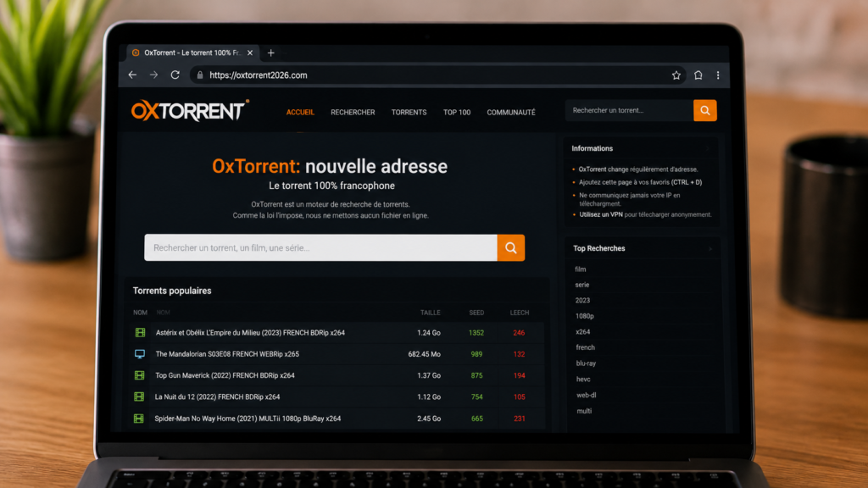The width and height of the screenshot is (868, 488).
Task: Click the padlock icon in address bar
Action: tap(200, 75)
